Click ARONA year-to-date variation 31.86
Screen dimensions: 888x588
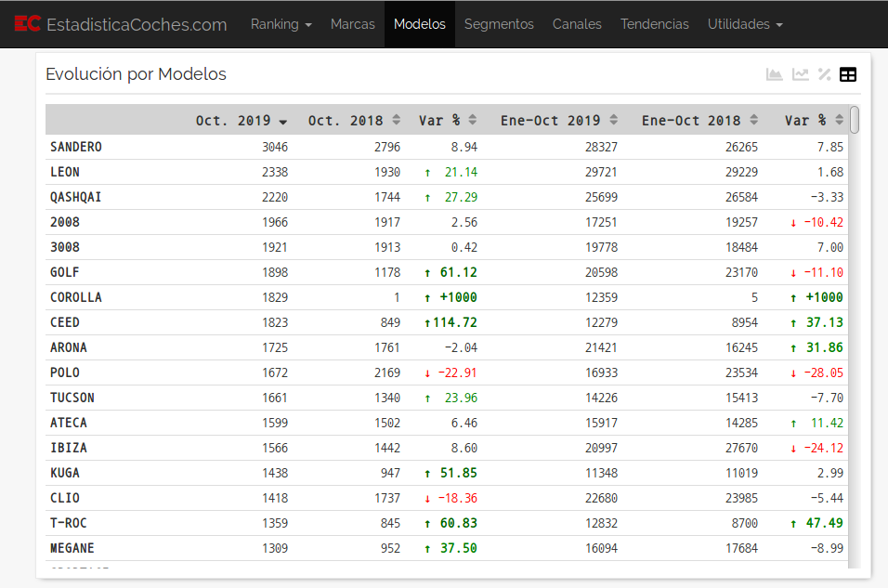(825, 347)
